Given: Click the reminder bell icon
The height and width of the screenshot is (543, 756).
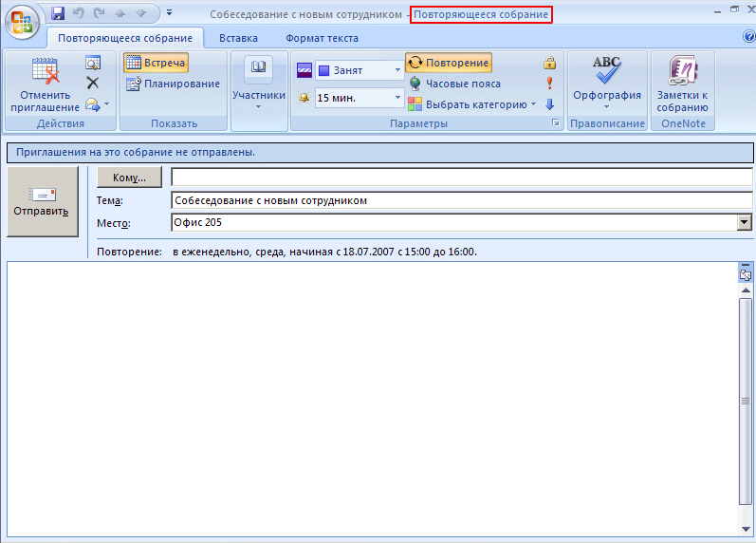Looking at the screenshot, I should 304,98.
